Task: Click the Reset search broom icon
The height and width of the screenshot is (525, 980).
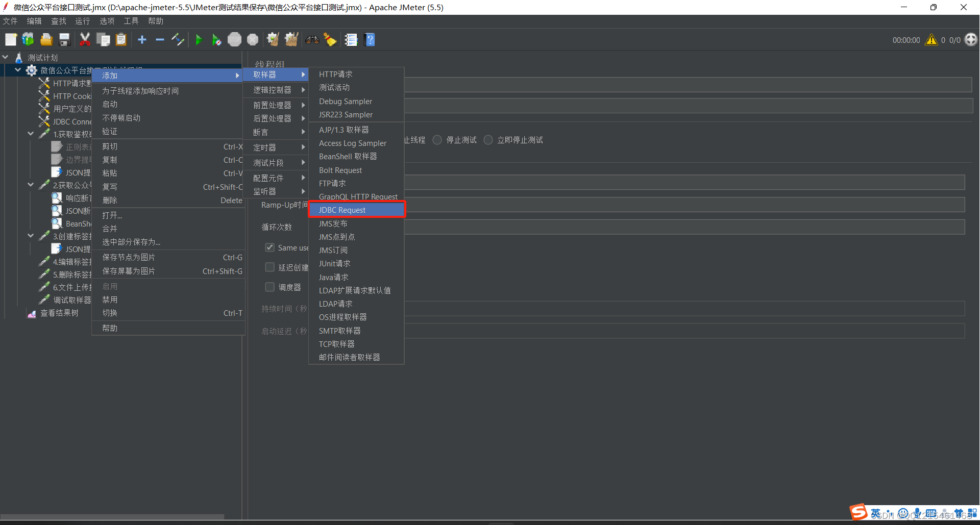Action: (x=330, y=40)
